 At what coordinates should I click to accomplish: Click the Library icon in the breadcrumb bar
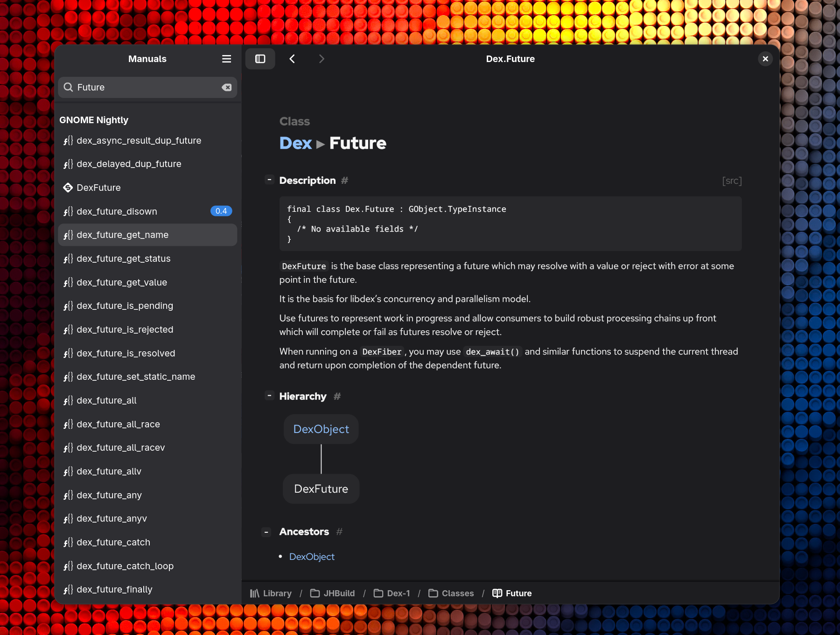click(x=255, y=593)
